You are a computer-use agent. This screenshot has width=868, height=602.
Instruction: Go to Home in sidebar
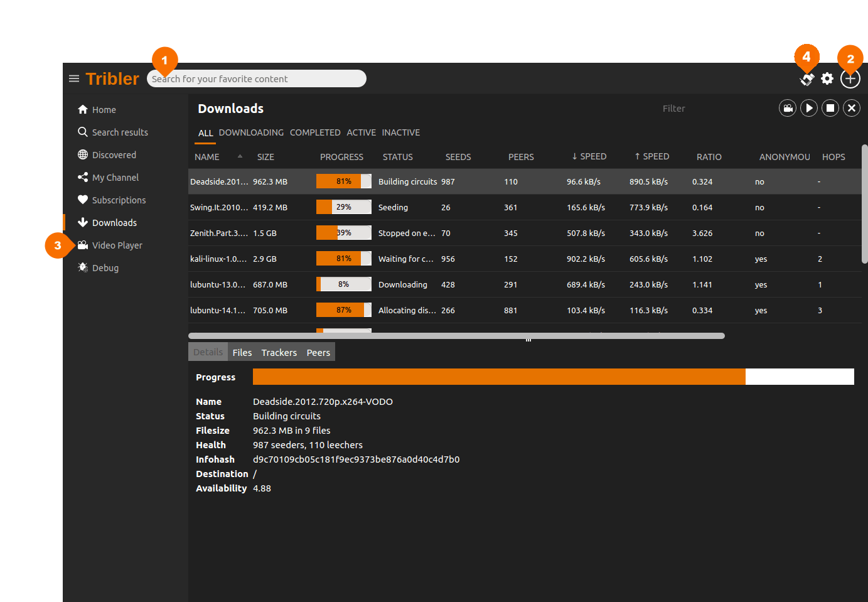coord(126,110)
